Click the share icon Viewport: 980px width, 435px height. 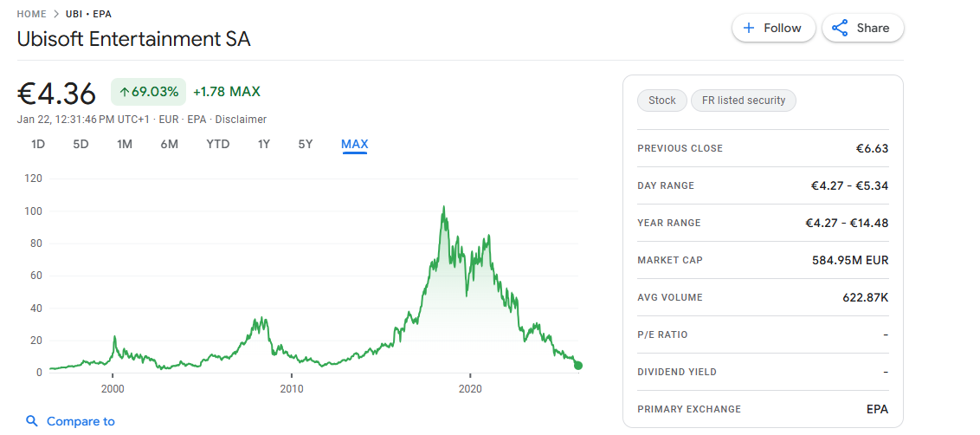point(840,28)
